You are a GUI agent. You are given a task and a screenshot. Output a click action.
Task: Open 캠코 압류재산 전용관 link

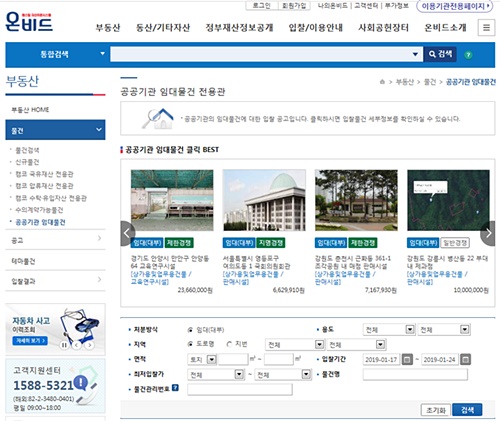pos(44,186)
